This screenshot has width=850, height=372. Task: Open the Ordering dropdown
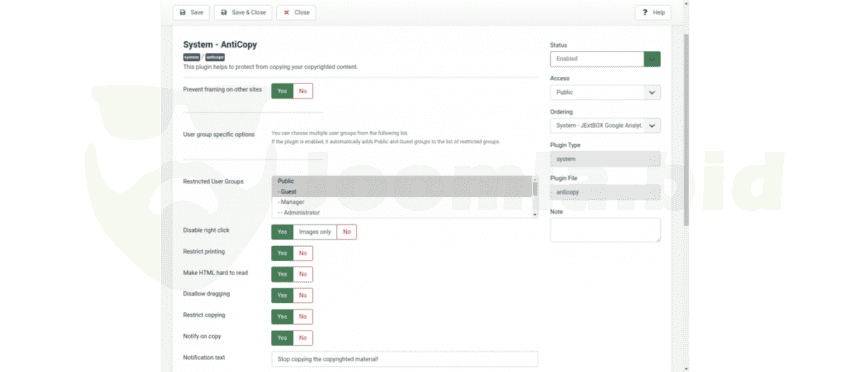pyautogui.click(x=605, y=126)
